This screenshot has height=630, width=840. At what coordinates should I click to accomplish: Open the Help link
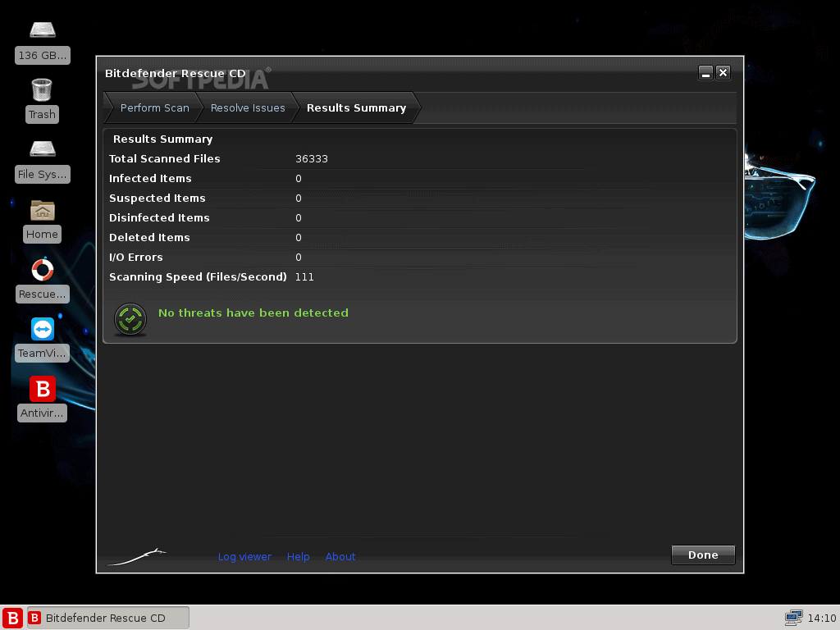298,557
